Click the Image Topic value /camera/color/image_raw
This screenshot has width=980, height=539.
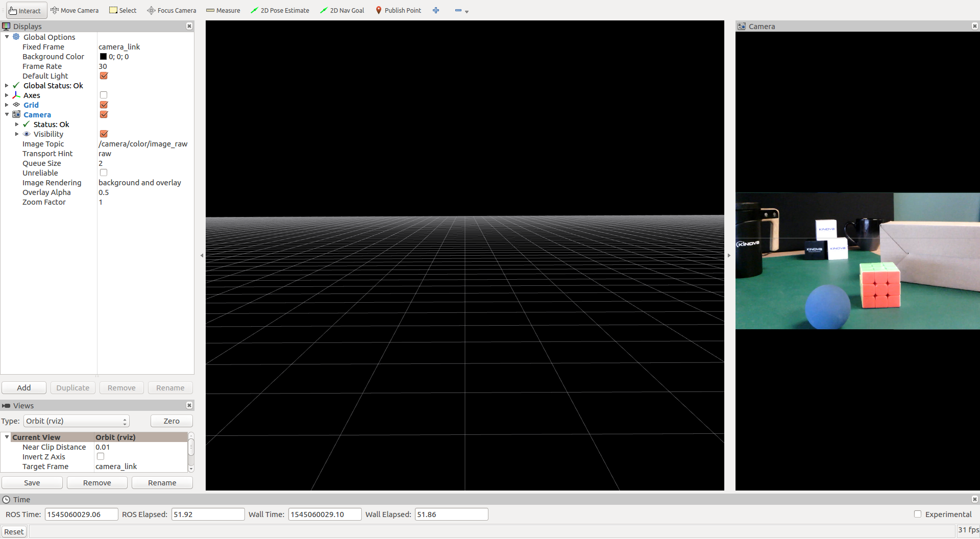coord(143,143)
